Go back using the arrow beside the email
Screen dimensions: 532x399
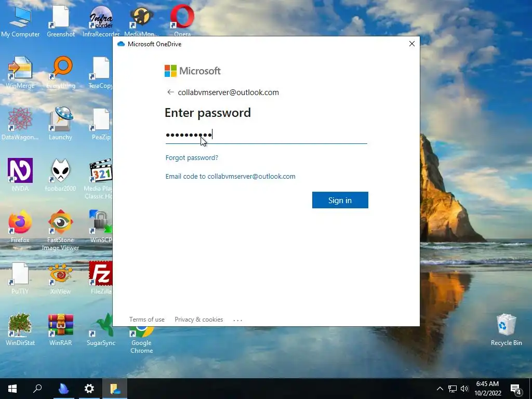(170, 92)
